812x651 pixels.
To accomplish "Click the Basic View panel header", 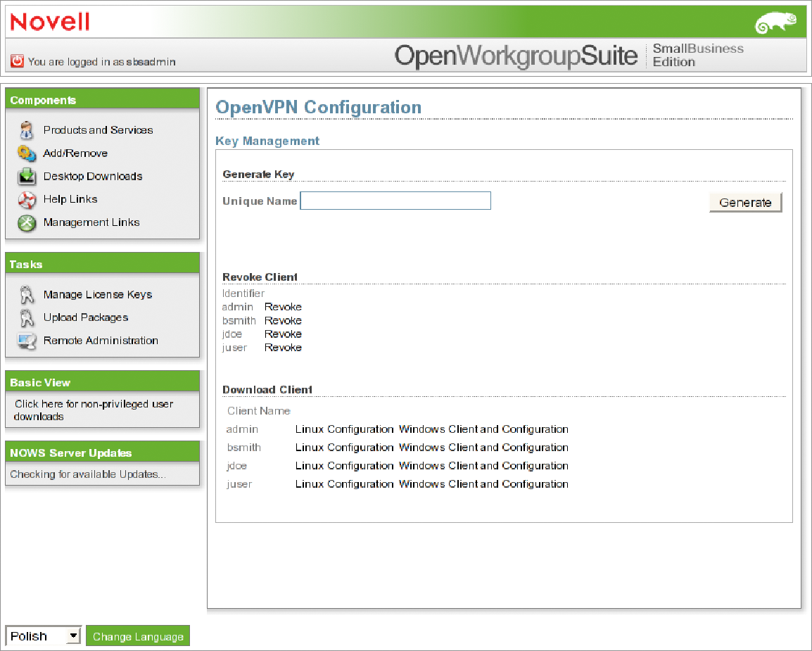I will click(x=102, y=381).
